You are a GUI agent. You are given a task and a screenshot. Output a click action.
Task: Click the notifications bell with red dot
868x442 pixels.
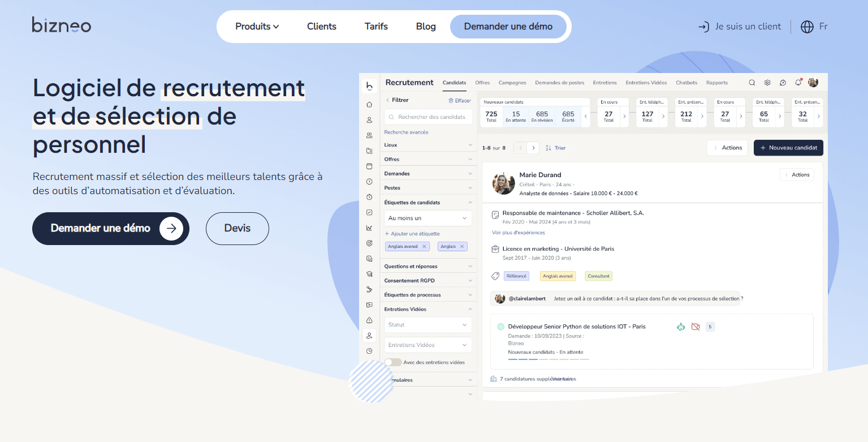point(798,83)
